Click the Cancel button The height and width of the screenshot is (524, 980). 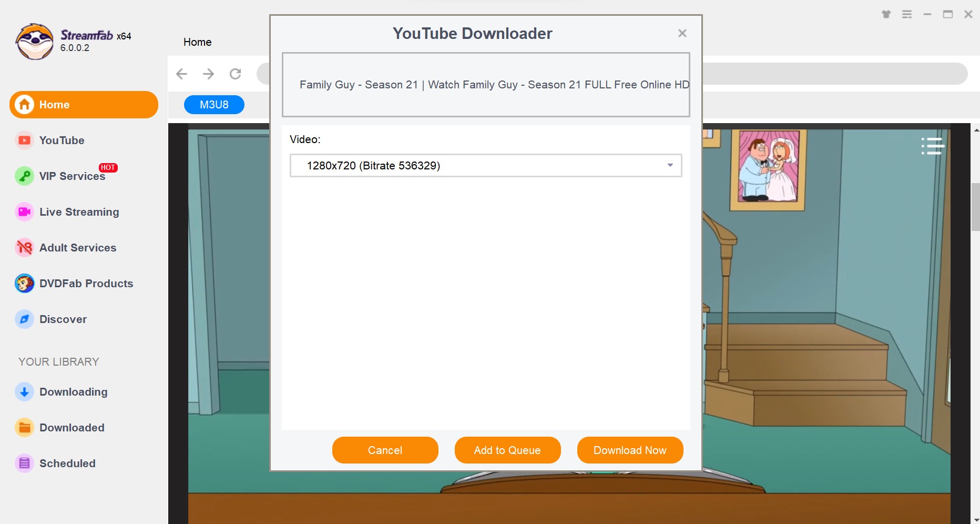click(385, 450)
